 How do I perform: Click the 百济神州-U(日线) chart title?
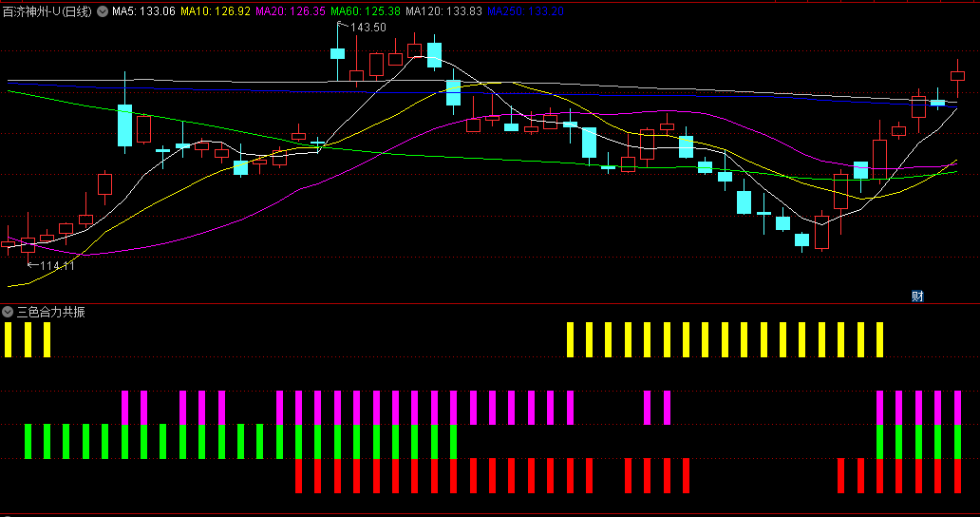tap(47, 11)
